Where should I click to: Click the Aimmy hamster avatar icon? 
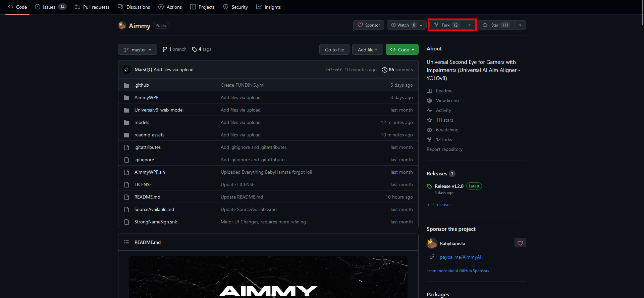pos(122,25)
